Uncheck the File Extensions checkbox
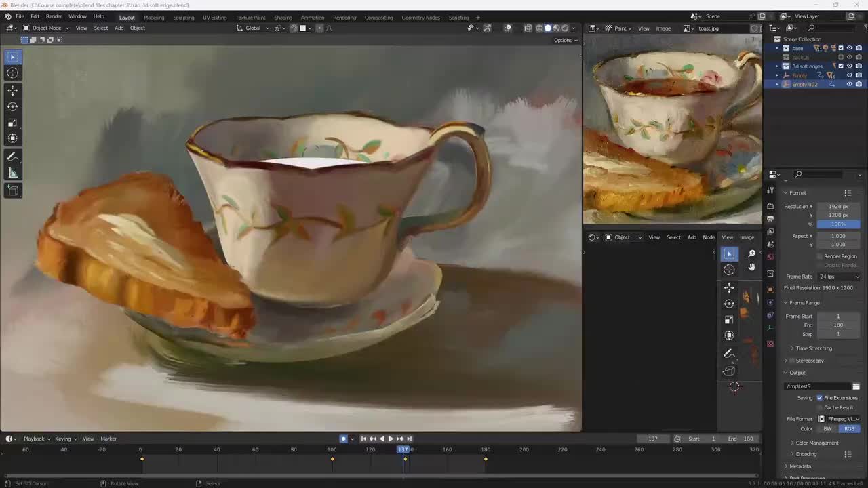 click(820, 398)
